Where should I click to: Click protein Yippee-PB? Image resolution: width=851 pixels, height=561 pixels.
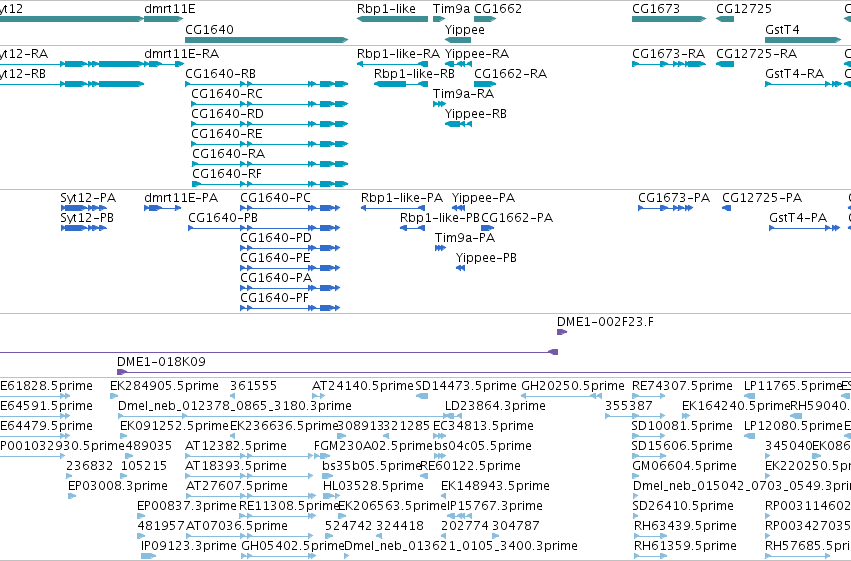tap(486, 259)
